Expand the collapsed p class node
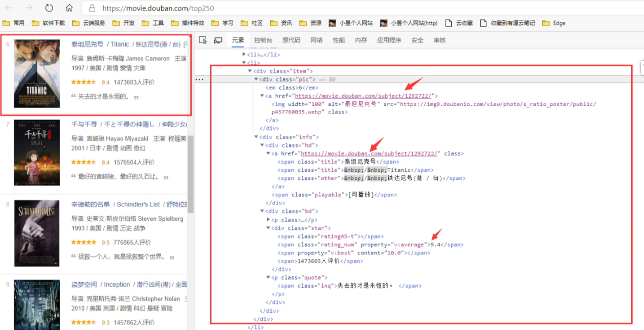The width and height of the screenshot is (644, 330). tap(269, 220)
